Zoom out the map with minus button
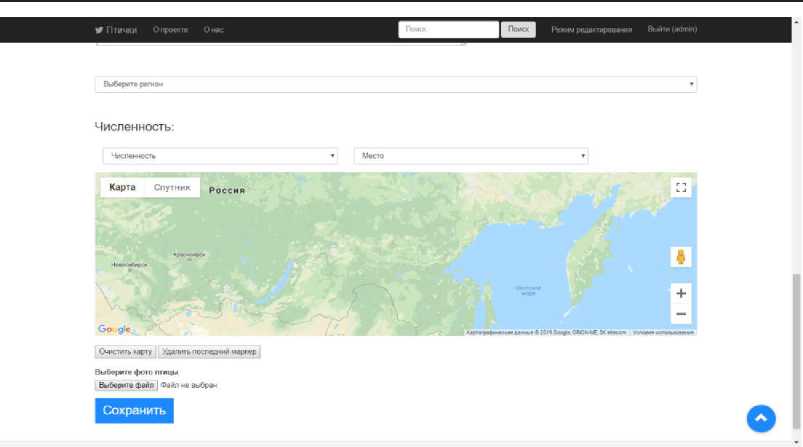Image resolution: width=803 pixels, height=447 pixels. [681, 314]
